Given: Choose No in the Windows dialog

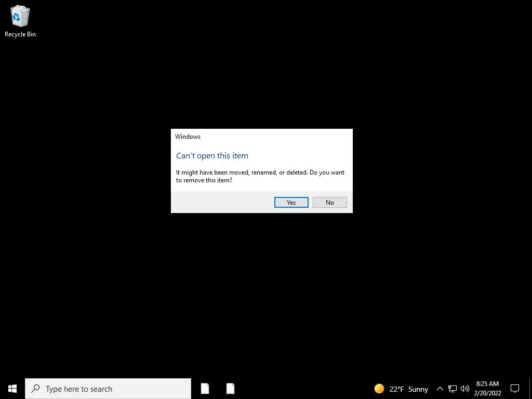Looking at the screenshot, I should click(330, 202).
